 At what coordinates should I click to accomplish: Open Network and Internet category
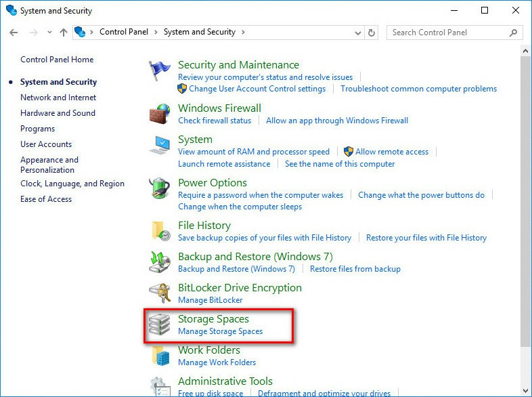click(x=58, y=98)
